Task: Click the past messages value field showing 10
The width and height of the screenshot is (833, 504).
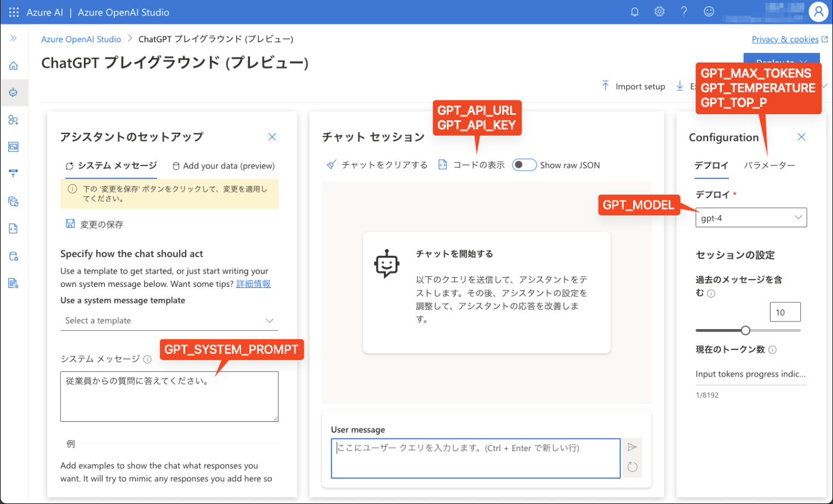Action: pyautogui.click(x=785, y=312)
